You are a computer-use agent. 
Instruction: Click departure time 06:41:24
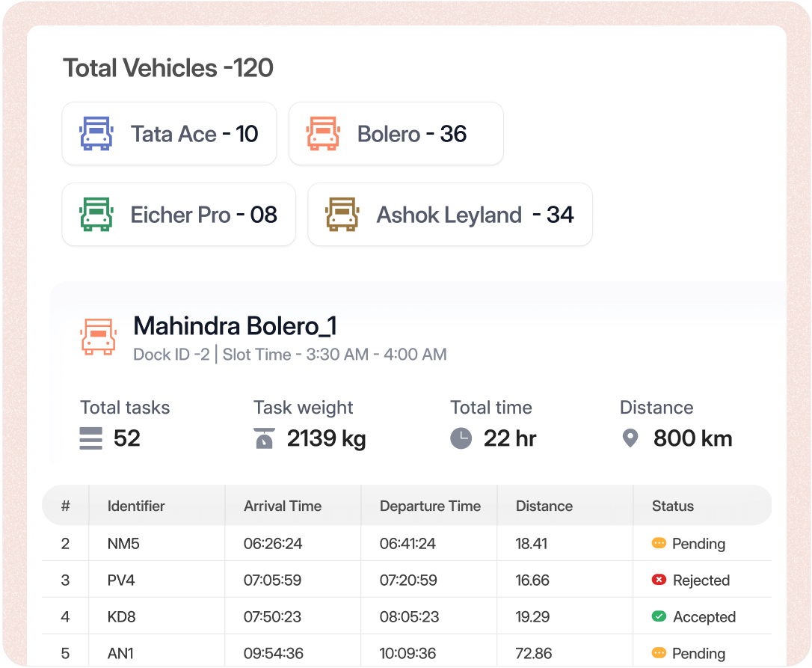point(407,544)
